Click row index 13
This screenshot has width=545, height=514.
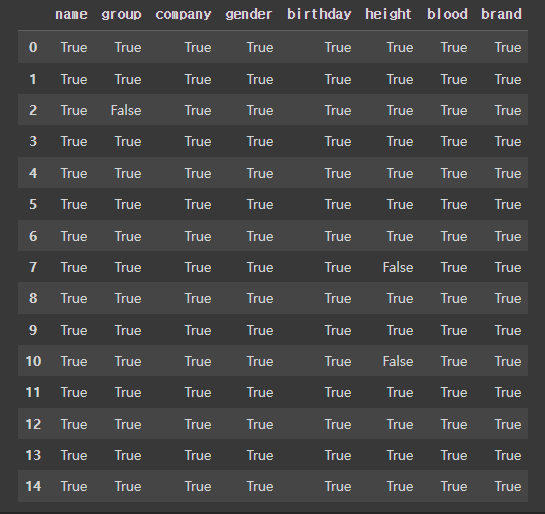(x=33, y=455)
